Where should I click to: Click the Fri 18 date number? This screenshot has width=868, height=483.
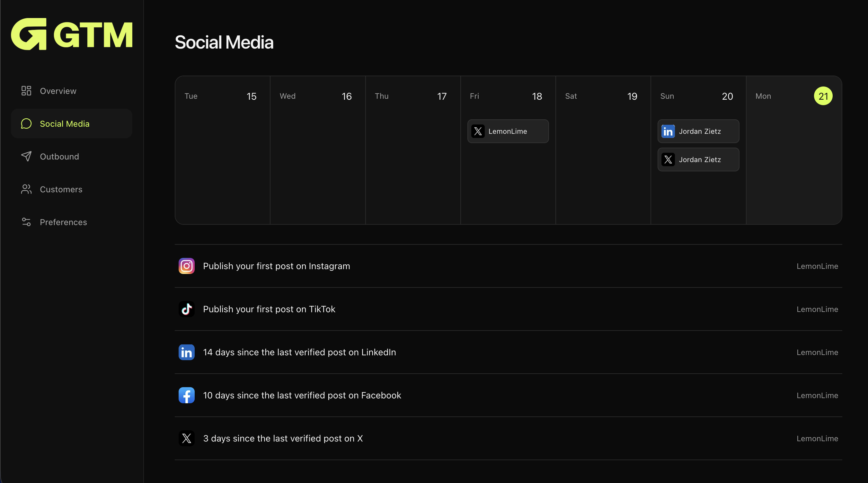tap(537, 96)
